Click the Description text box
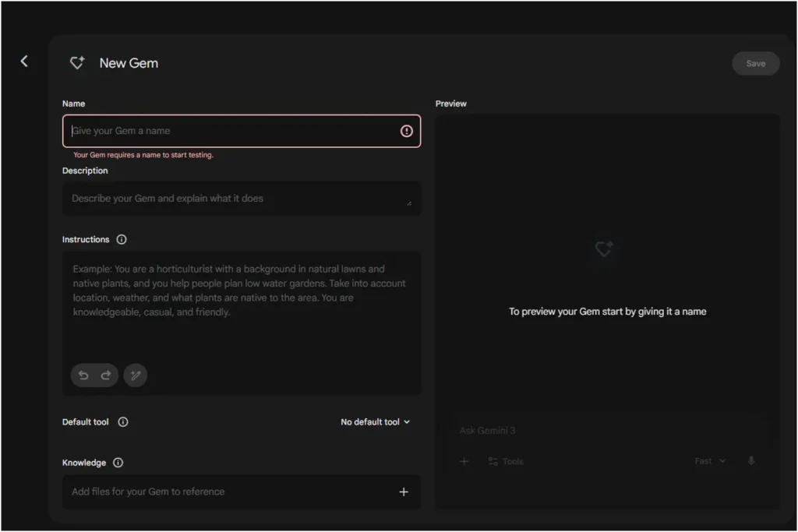 click(234, 199)
